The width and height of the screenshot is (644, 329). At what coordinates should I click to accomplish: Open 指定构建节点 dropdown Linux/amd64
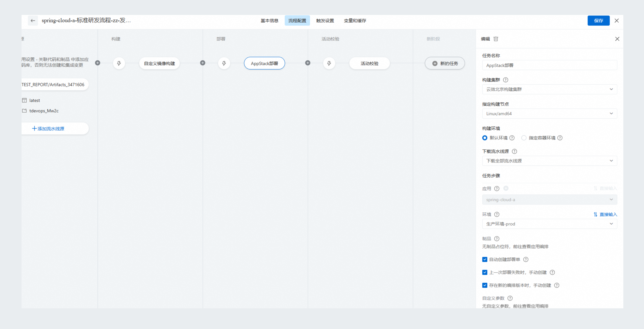pyautogui.click(x=549, y=114)
